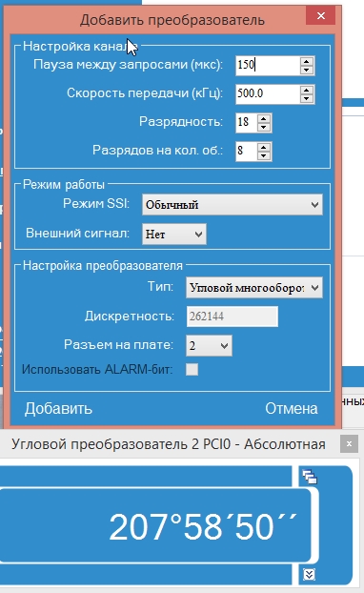364x593 pixels.
Task: Close the Угловой преобразователь 2 panel
Action: (x=349, y=444)
